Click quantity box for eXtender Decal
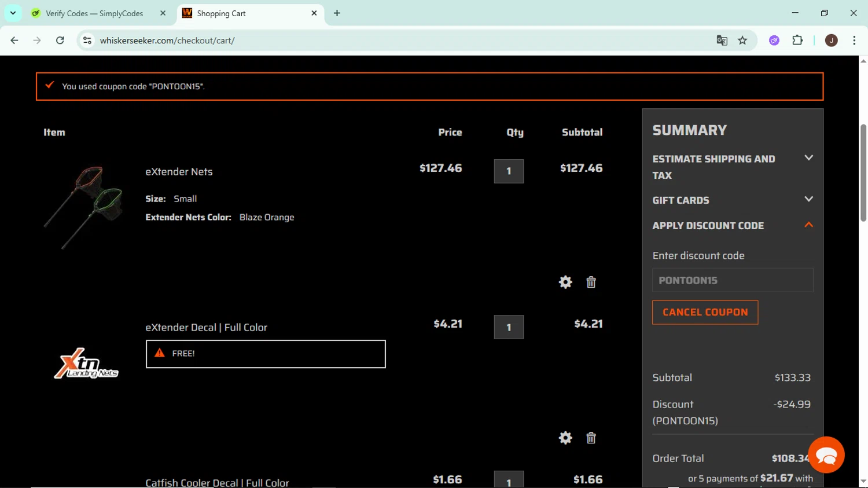Image resolution: width=868 pixels, height=488 pixels. point(509,327)
